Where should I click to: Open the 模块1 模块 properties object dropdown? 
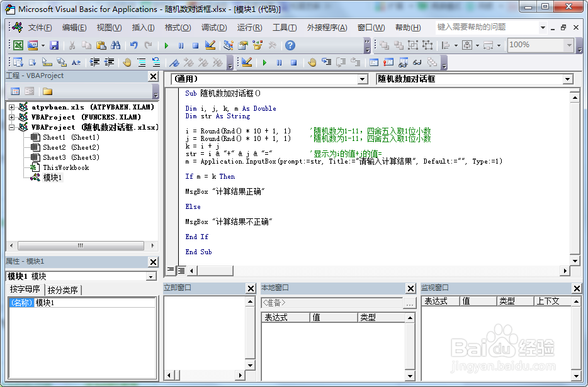click(x=150, y=277)
